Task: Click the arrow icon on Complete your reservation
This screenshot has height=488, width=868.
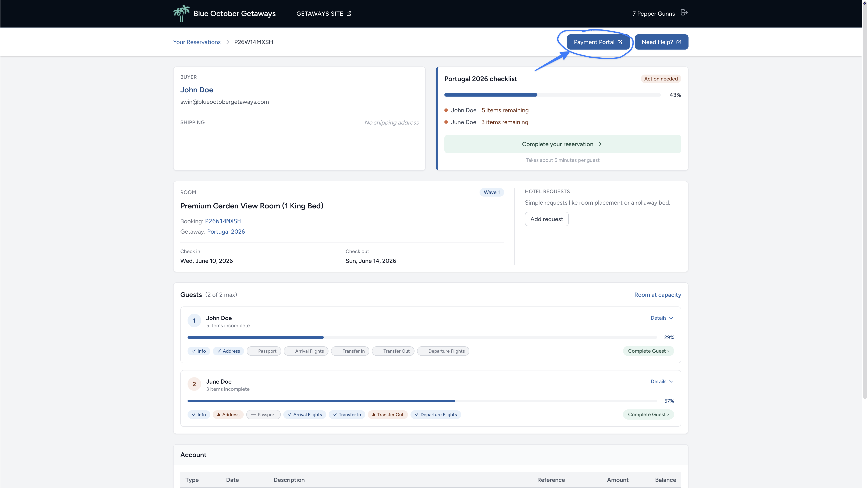Action: point(600,144)
